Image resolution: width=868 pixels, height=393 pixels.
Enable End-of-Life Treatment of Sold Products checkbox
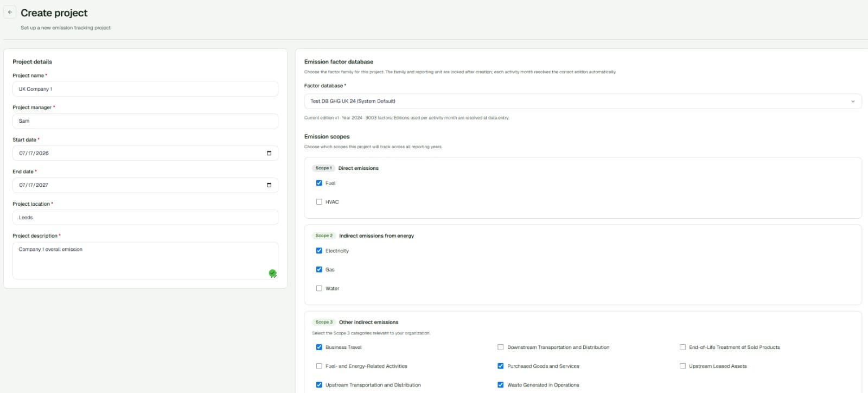click(x=682, y=347)
